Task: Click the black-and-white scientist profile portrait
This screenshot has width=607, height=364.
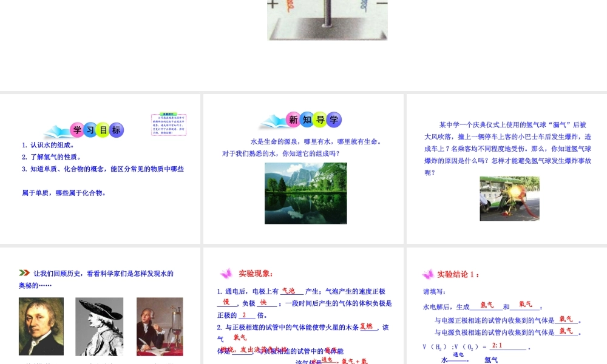Action: (100, 326)
